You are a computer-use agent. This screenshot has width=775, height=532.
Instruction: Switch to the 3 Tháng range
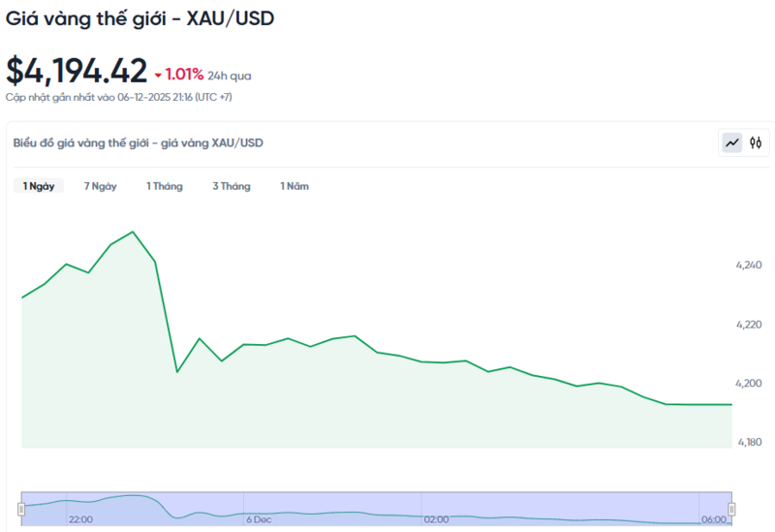[x=232, y=186]
